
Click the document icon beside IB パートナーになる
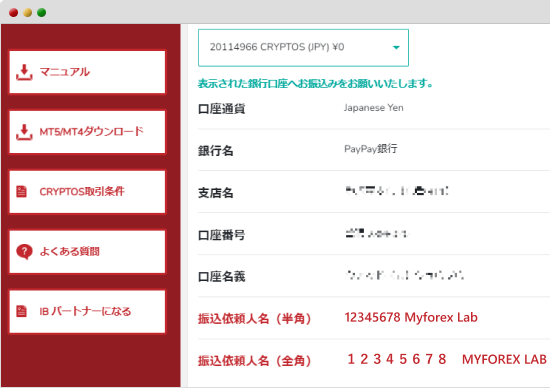(21, 311)
